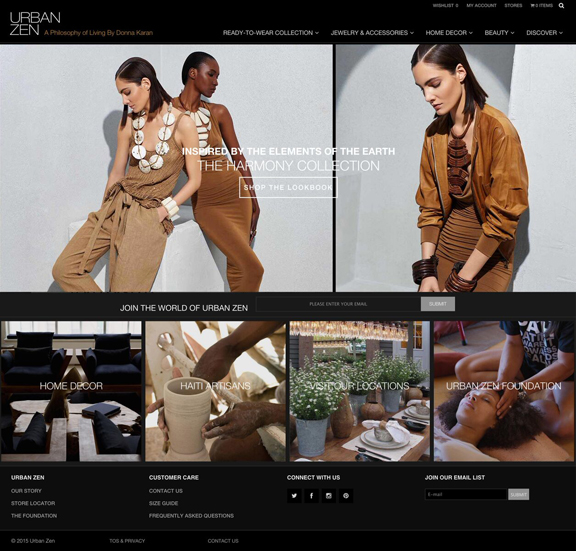Expand Jewelry & Accessories menu
The image size is (576, 551).
372,33
